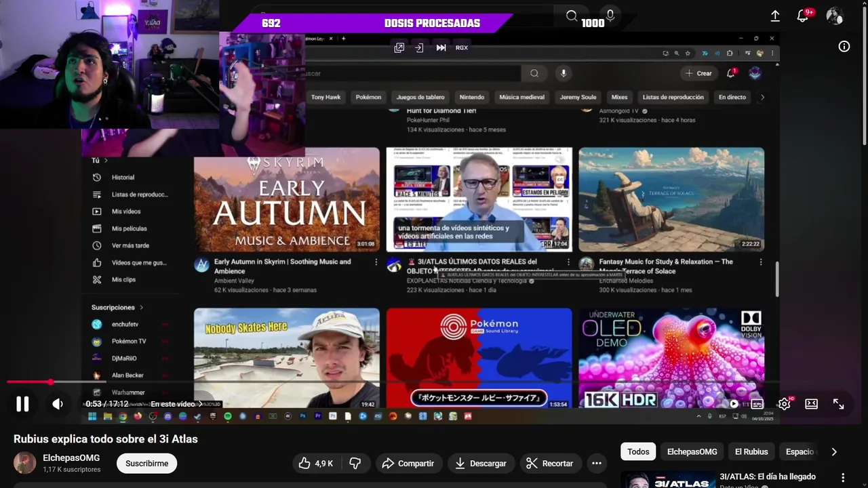
Task: Clip the video with Recortar
Action: (550, 464)
